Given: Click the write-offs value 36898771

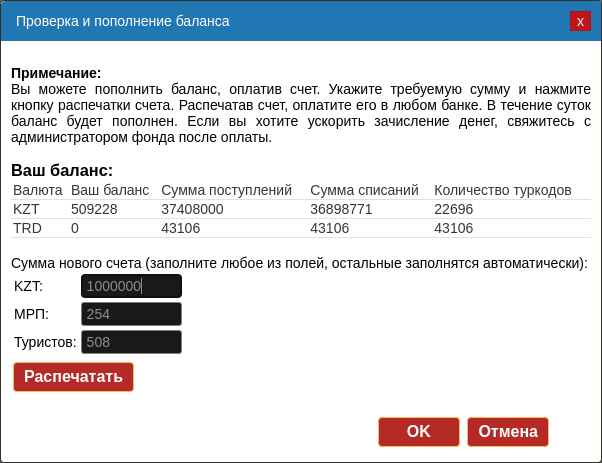Looking at the screenshot, I should pos(341,209).
